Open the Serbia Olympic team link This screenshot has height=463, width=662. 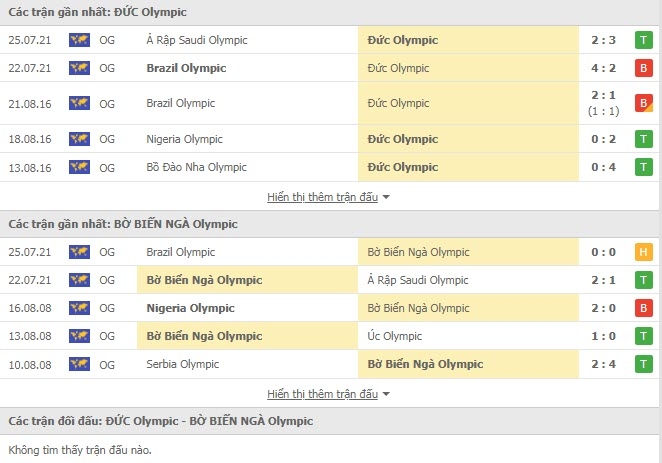tap(183, 364)
